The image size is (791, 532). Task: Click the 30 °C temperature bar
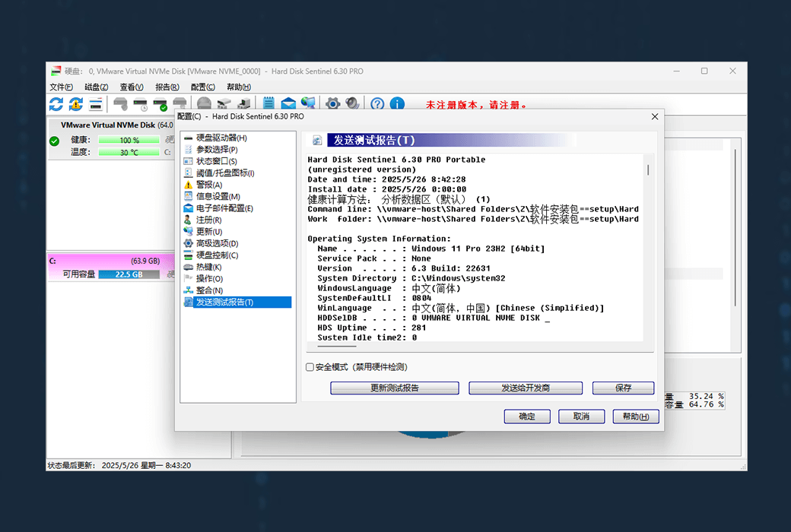click(129, 152)
